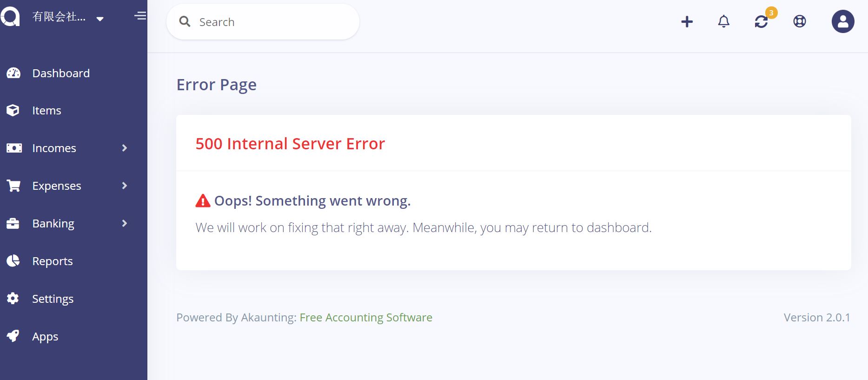This screenshot has height=380, width=868.
Task: Select Dashboard in the sidebar menu
Action: (61, 73)
